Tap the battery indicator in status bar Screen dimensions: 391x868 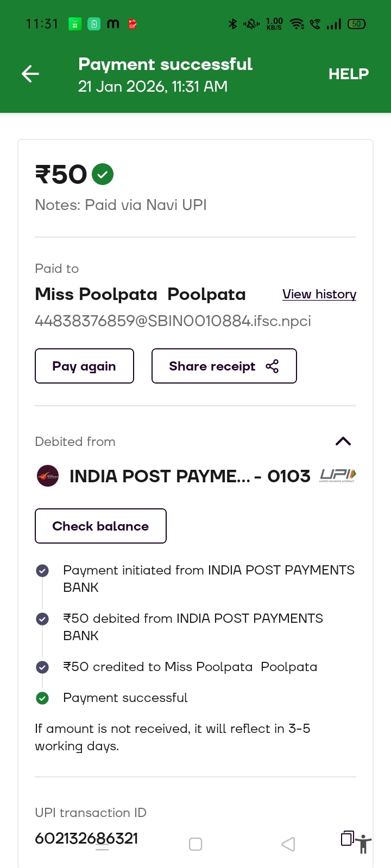(x=357, y=24)
